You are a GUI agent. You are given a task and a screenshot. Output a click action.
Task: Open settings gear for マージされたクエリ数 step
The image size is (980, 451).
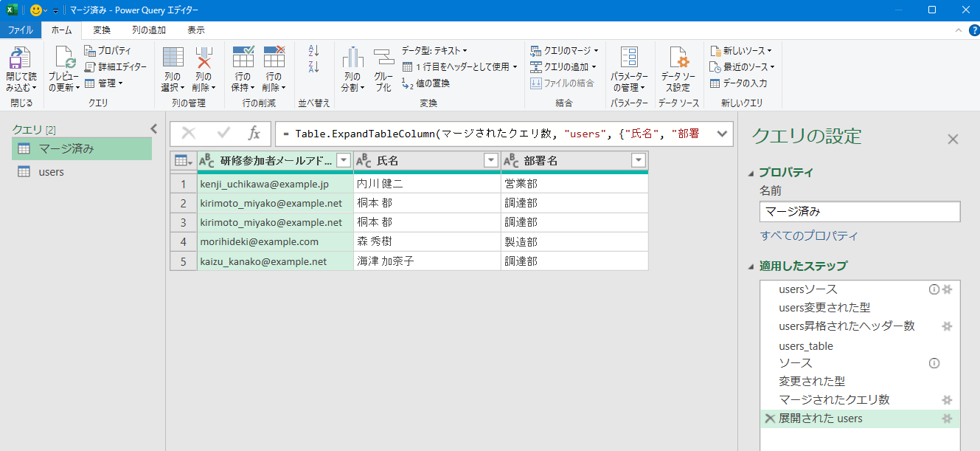[x=948, y=400]
